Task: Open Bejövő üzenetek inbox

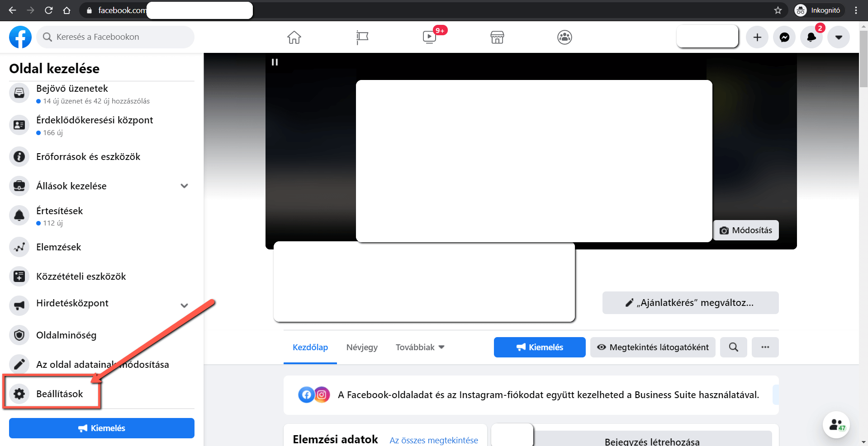Action: [x=102, y=94]
